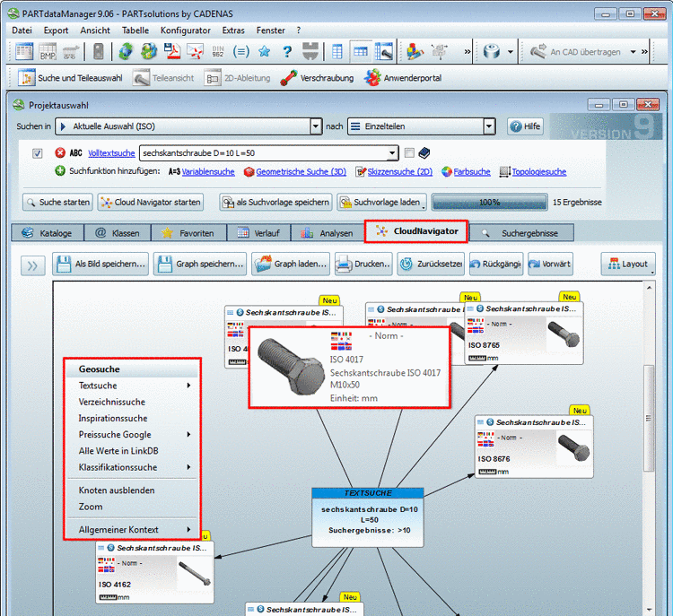Toggle the checkbox right of search text field
Image resolution: width=673 pixels, height=616 pixels.
click(409, 152)
